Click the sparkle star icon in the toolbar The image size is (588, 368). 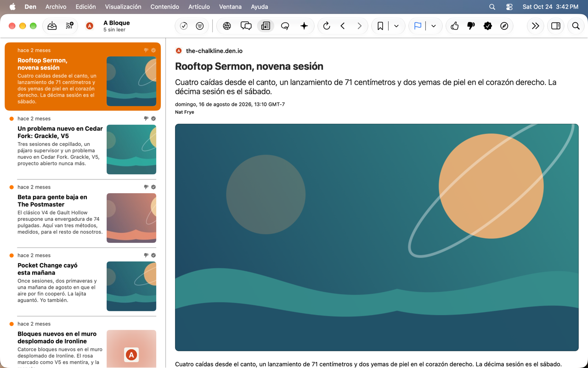click(304, 26)
